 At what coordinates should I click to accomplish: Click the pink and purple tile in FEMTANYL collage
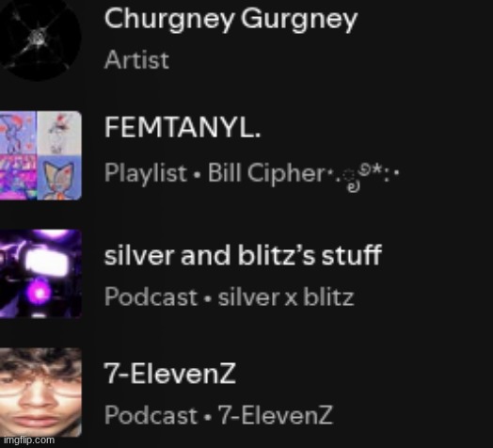19,178
